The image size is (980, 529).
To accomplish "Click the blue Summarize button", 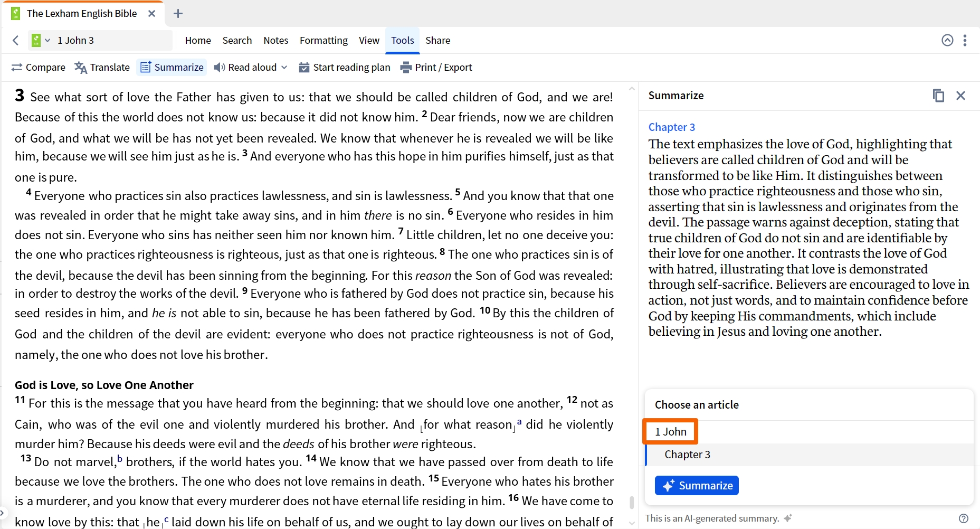I will tap(697, 485).
